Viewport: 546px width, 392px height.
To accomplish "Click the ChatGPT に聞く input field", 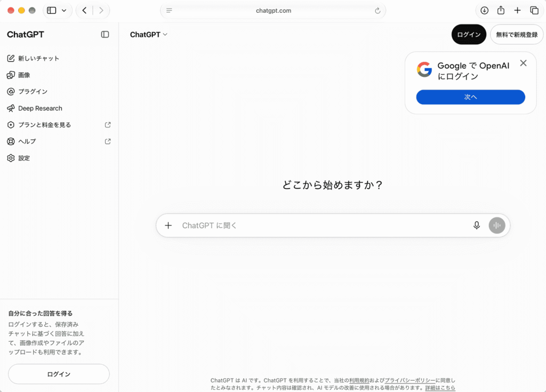I will tap(333, 226).
